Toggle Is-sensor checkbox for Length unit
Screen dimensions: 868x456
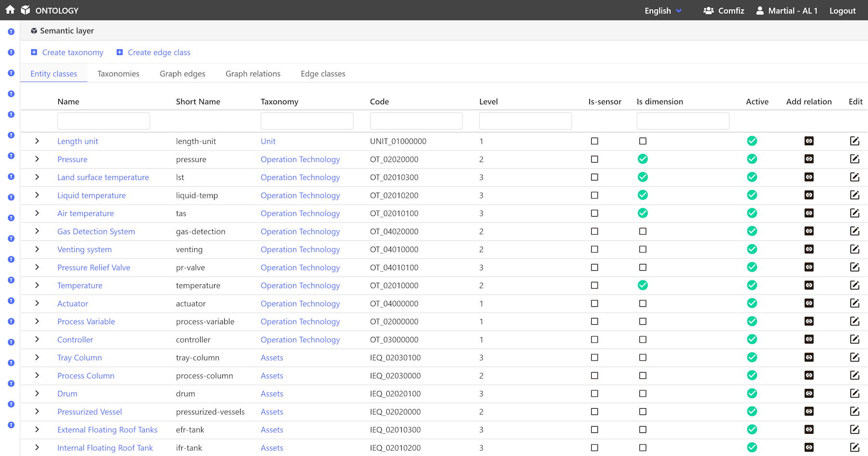595,141
